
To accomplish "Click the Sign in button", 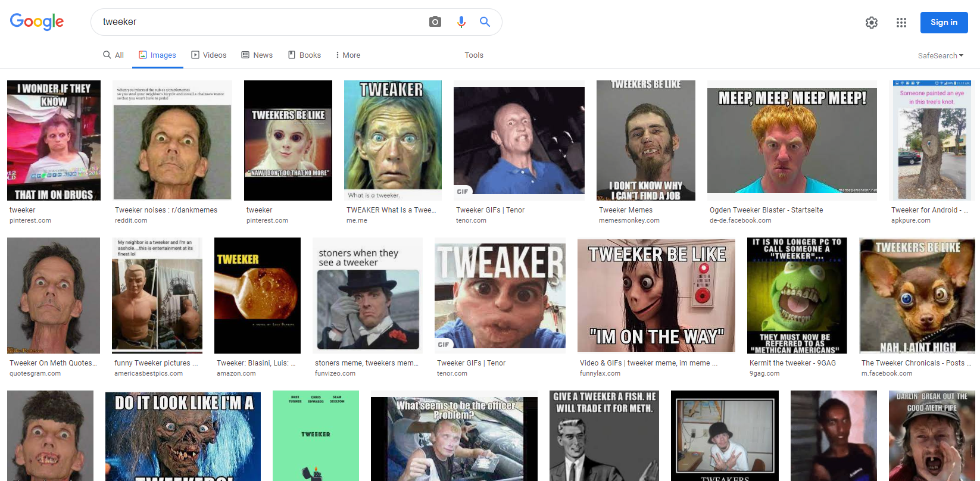I will 944,23.
